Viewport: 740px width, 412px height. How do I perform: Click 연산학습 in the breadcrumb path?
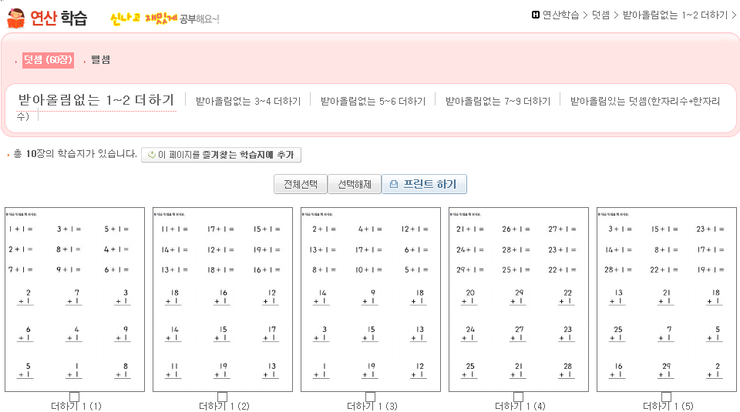[561, 15]
